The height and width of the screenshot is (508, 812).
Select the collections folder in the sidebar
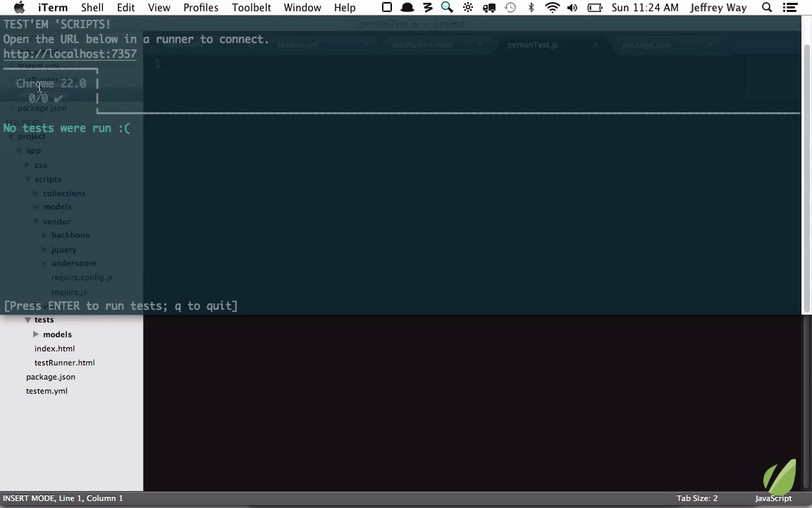pyautogui.click(x=64, y=193)
